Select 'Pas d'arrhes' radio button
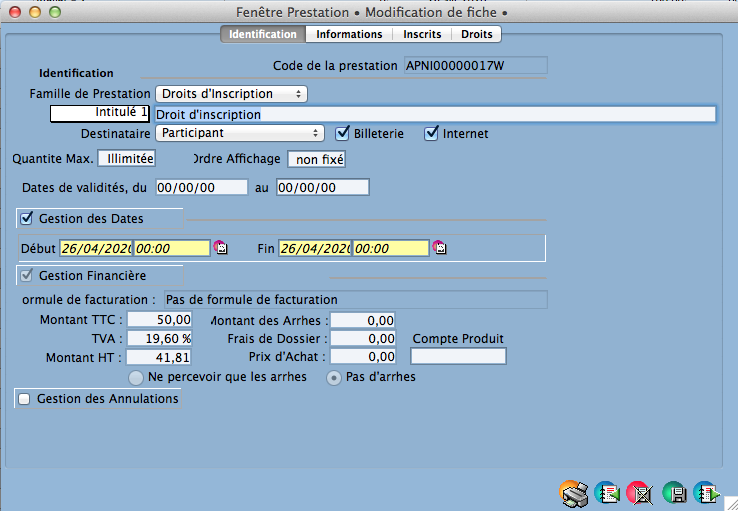The height and width of the screenshot is (511, 738). pyautogui.click(x=334, y=377)
